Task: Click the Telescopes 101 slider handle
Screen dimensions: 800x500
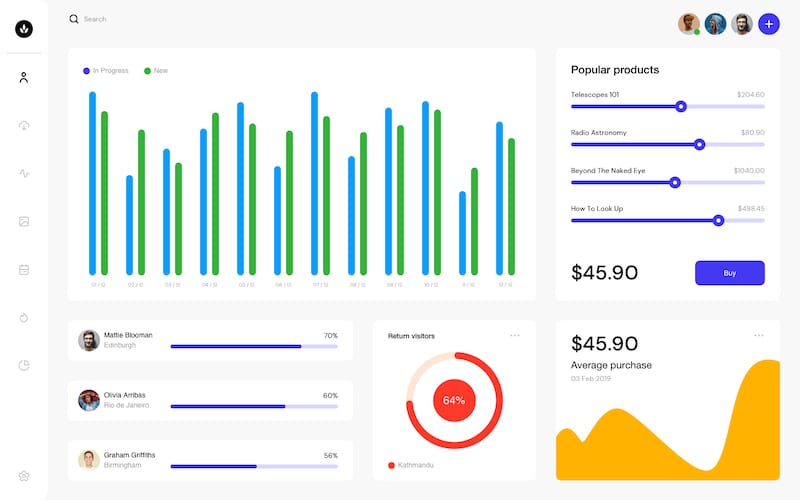Action: click(x=681, y=106)
